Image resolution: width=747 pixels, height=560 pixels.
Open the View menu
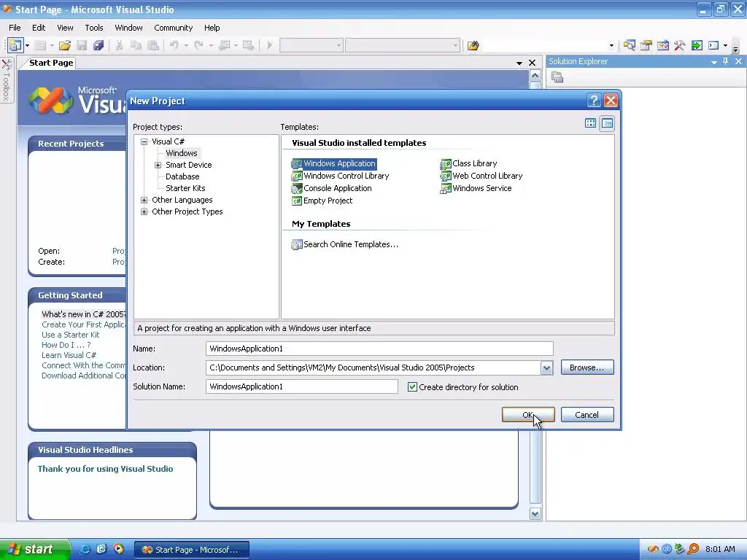pyautogui.click(x=65, y=28)
